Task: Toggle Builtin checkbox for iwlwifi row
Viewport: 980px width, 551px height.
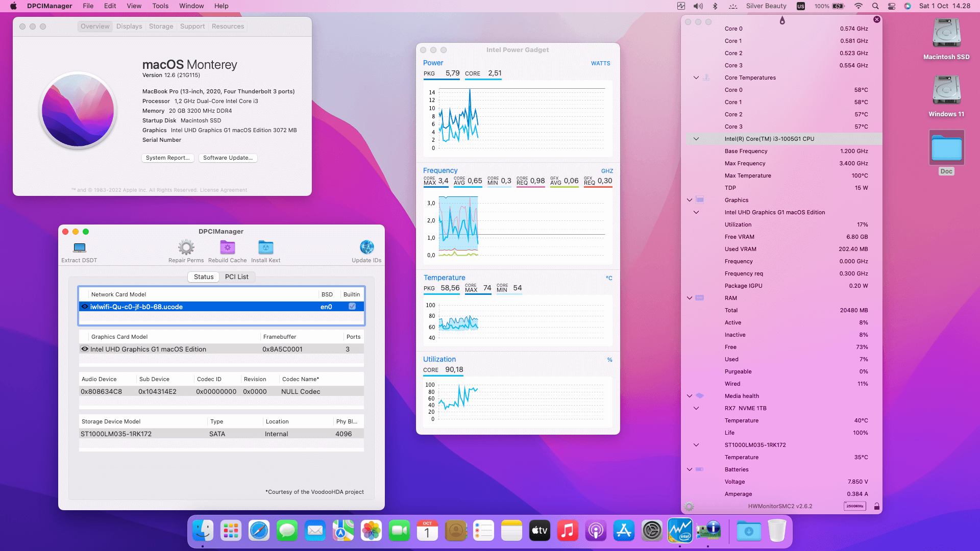Action: 352,307
